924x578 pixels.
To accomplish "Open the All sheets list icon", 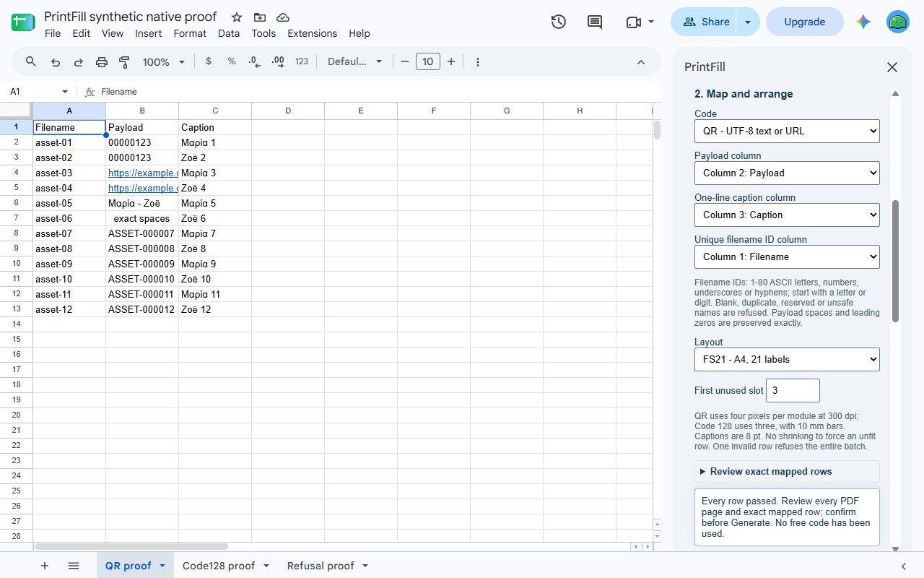I will (74, 566).
